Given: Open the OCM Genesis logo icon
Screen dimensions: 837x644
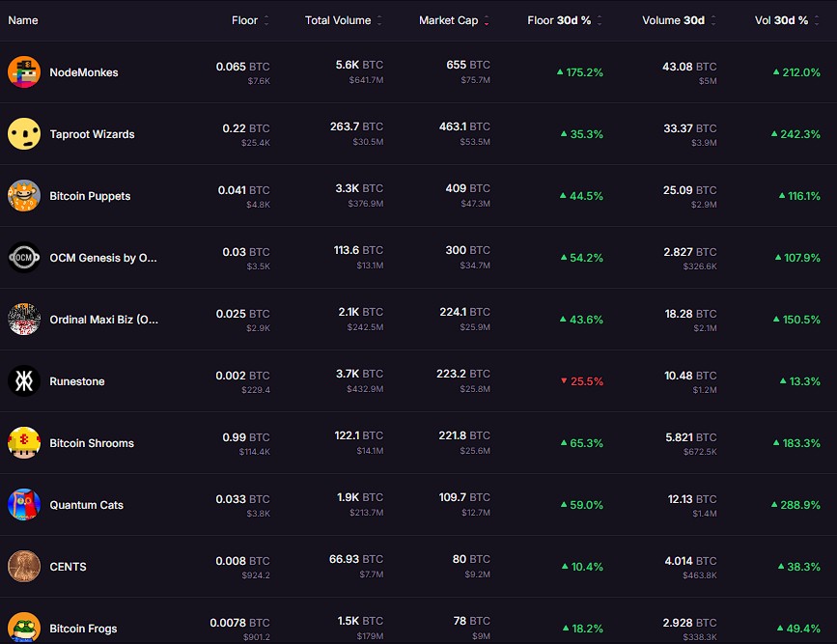Looking at the screenshot, I should (x=24, y=258).
